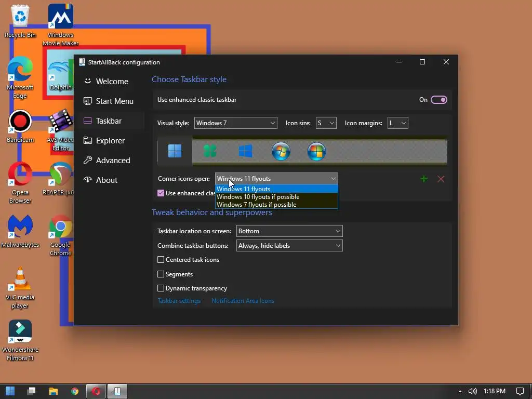Open Recycle Bin desktop icon
The height and width of the screenshot is (399, 532).
[x=20, y=21]
